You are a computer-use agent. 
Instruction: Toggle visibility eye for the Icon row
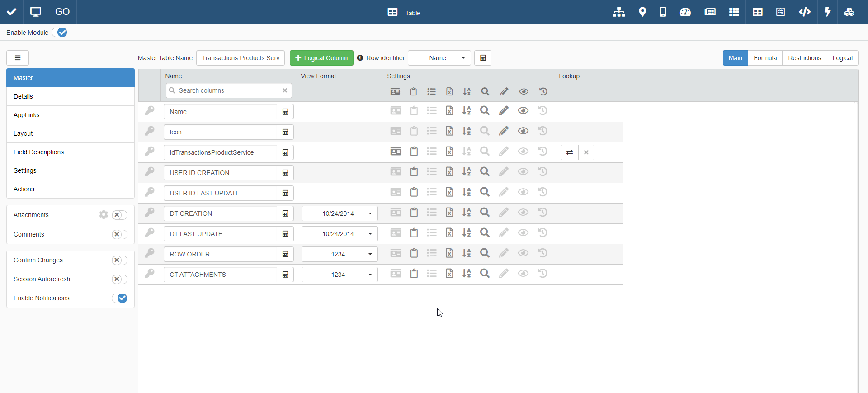[x=523, y=131]
